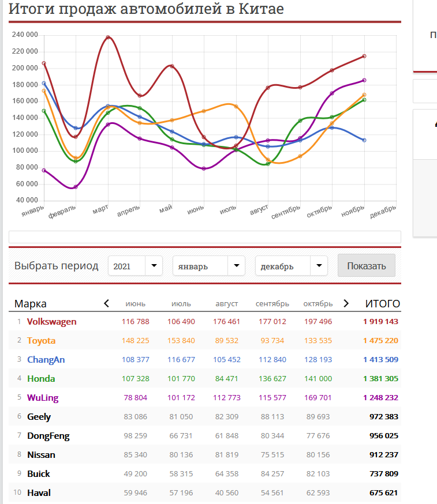The height and width of the screenshot is (504, 437).
Task: Click the ИТОГО column header
Action: tap(383, 303)
